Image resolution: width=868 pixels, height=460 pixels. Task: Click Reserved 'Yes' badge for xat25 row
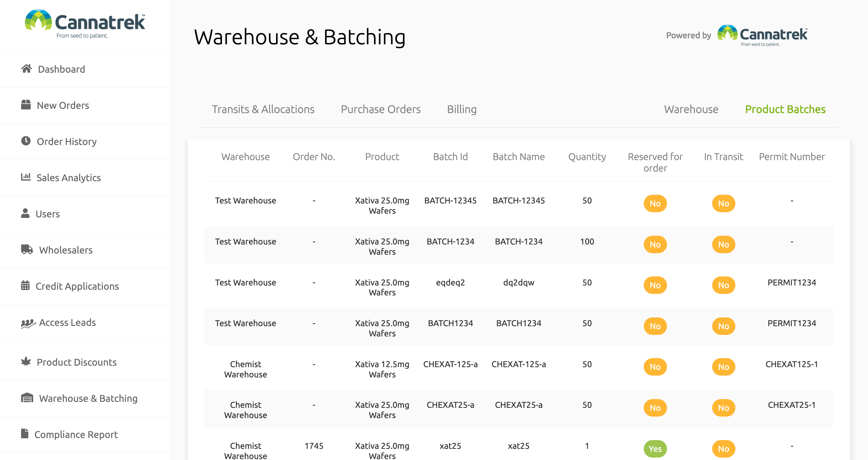tap(655, 449)
